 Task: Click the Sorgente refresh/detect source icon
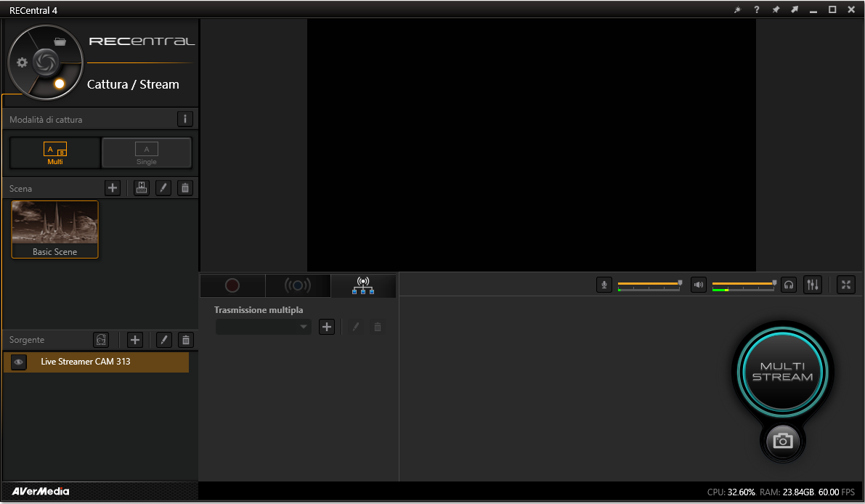102,340
